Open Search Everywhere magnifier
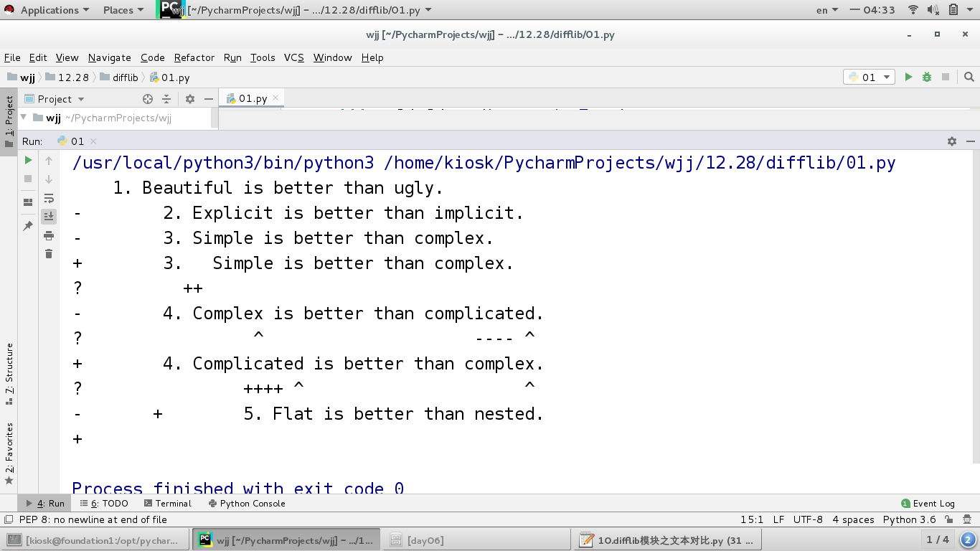Image resolution: width=980 pixels, height=551 pixels. (x=969, y=77)
